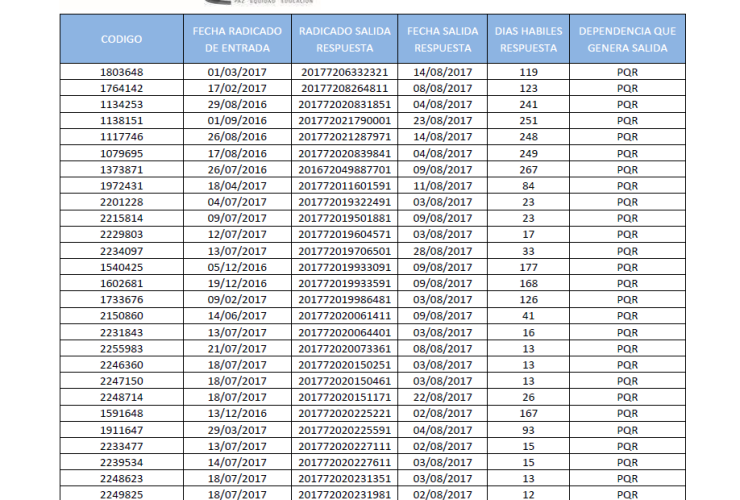740x500 pixels.
Task: Select code cell 2201228
Action: (x=121, y=202)
